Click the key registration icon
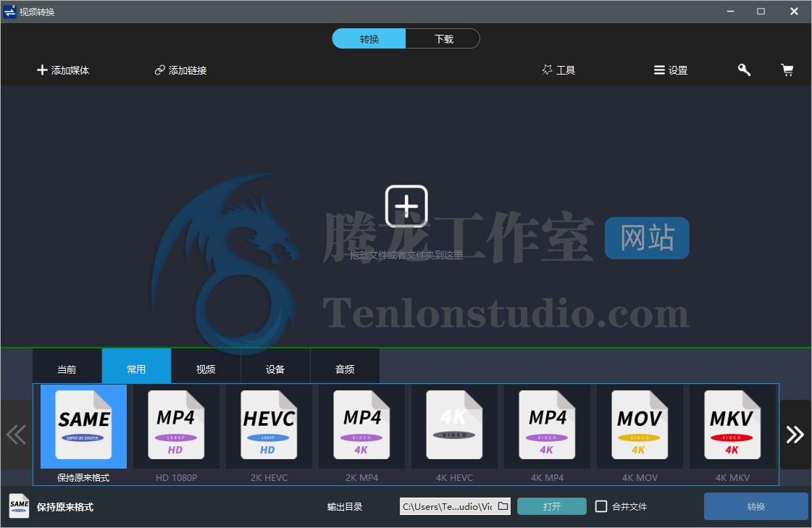Viewport: 812px width, 528px height. [744, 70]
